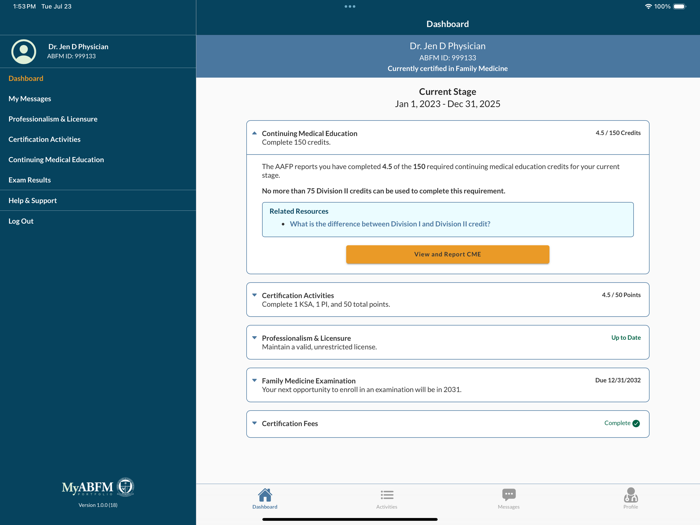
Task: Expand the Certification Fees card
Action: tap(254, 423)
